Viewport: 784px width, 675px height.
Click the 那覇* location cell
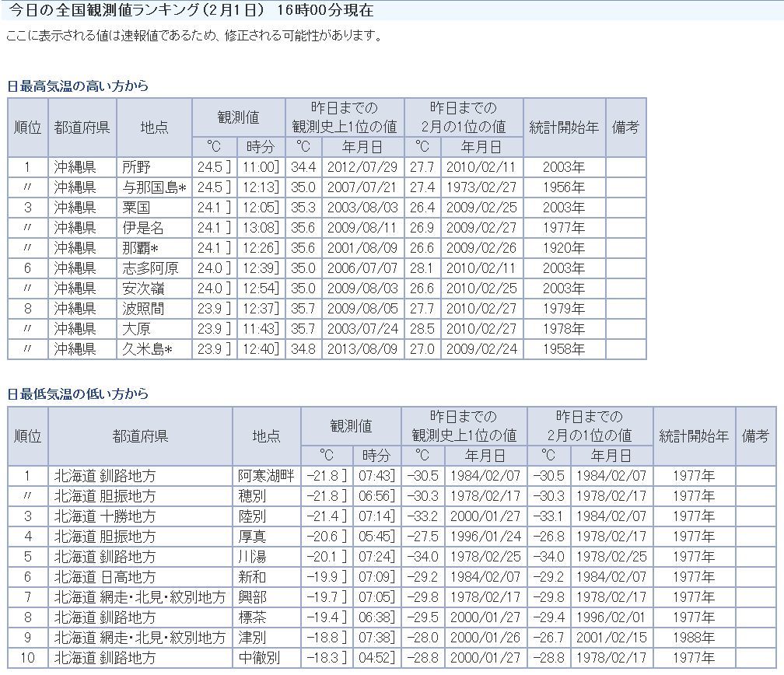coord(141,248)
